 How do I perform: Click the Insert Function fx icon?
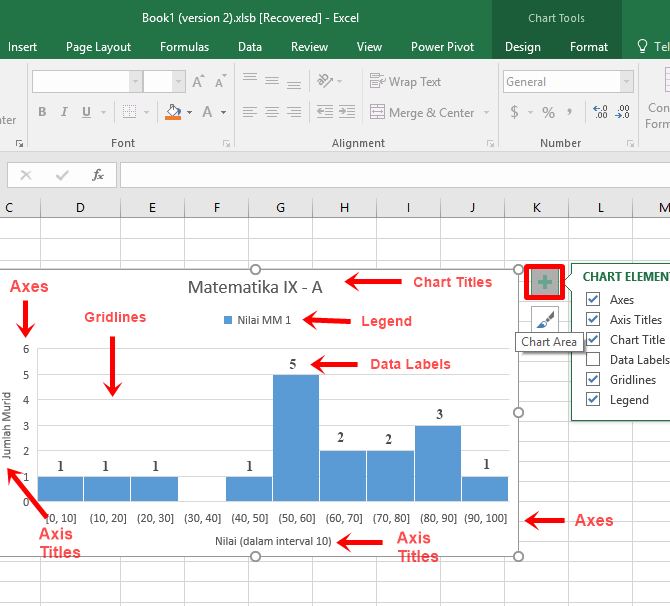click(98, 175)
